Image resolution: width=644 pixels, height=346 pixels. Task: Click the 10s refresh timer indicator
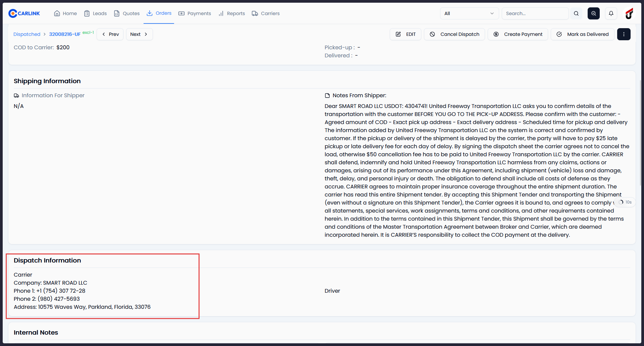pyautogui.click(x=625, y=202)
